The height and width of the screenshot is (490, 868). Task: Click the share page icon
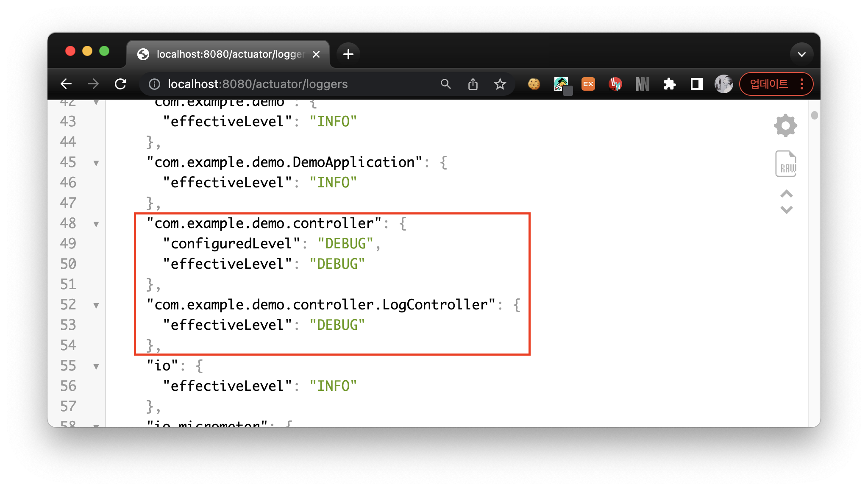[473, 84]
